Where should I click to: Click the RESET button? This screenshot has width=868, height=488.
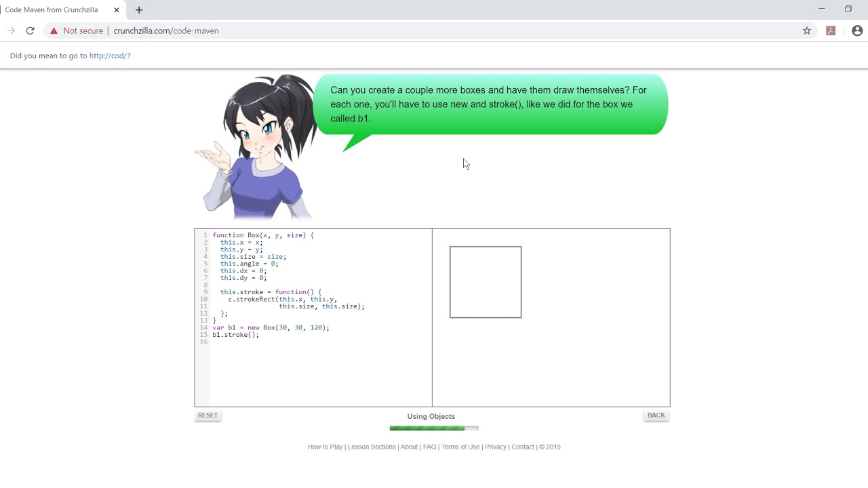pos(208,415)
